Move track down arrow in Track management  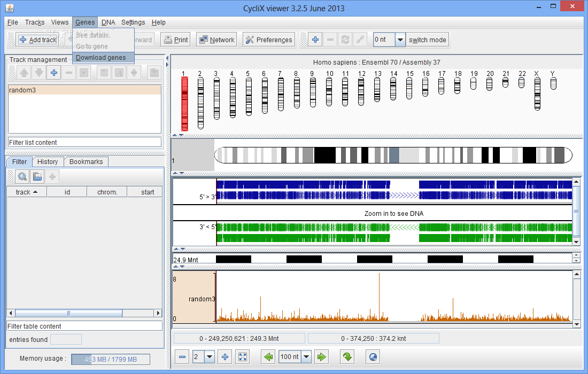point(39,73)
